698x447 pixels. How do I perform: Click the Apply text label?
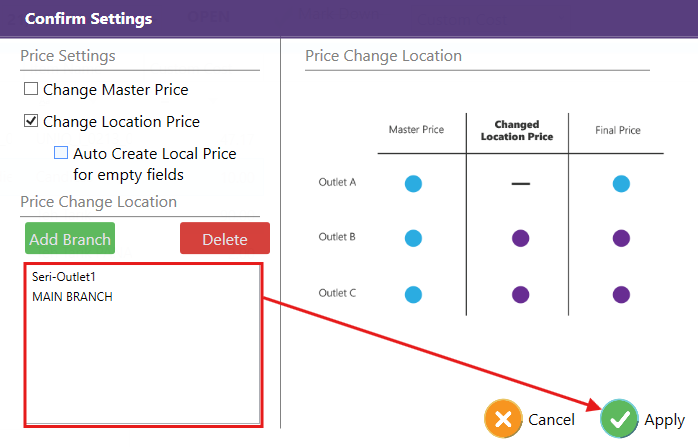(x=664, y=420)
